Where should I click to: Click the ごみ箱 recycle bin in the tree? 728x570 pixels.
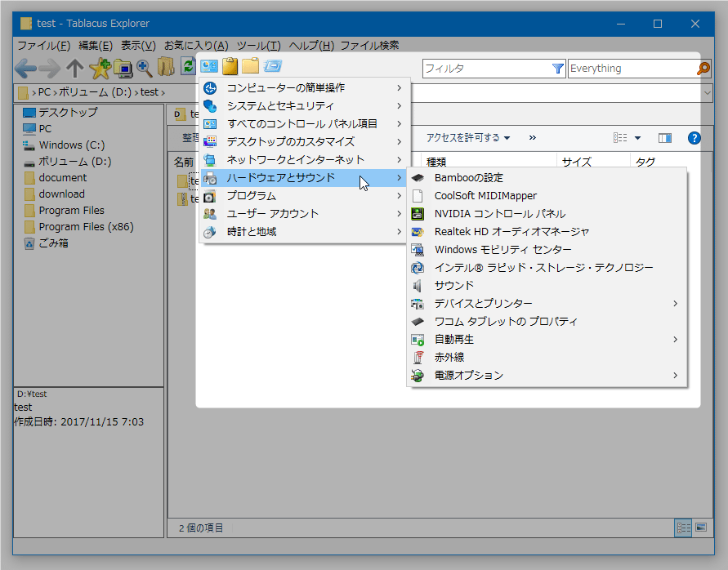[46, 243]
